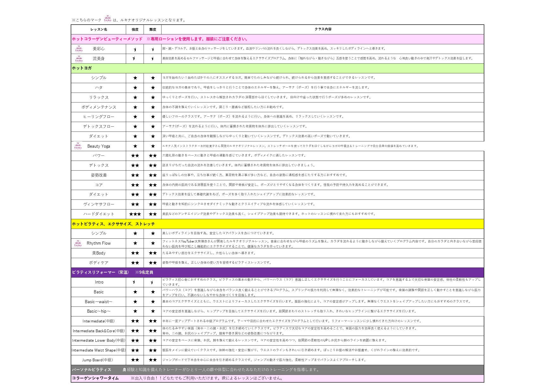Click the Lucina logo beside 流美身

tap(79, 58)
